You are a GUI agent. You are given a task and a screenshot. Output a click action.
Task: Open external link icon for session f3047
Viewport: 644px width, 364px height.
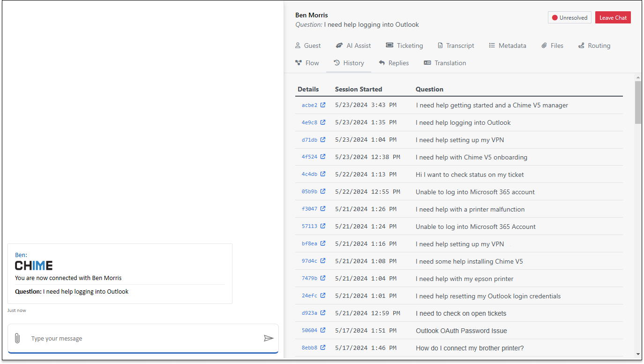click(323, 209)
